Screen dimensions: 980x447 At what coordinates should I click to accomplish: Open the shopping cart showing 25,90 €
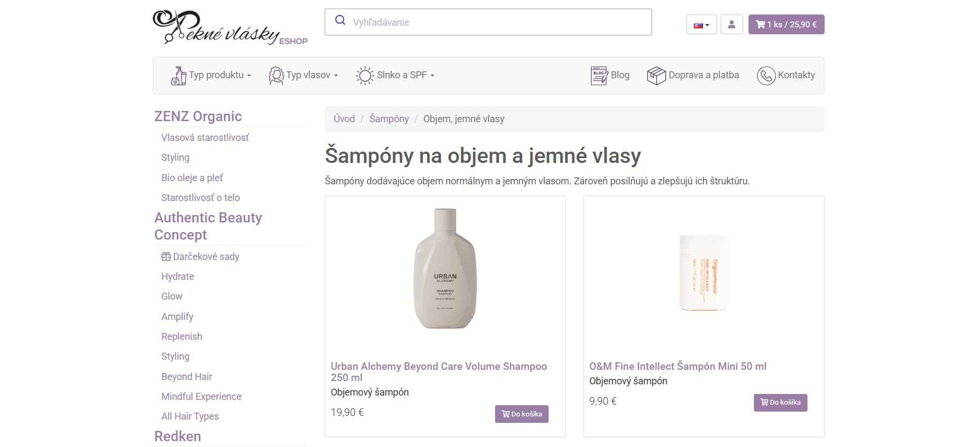coord(786,24)
